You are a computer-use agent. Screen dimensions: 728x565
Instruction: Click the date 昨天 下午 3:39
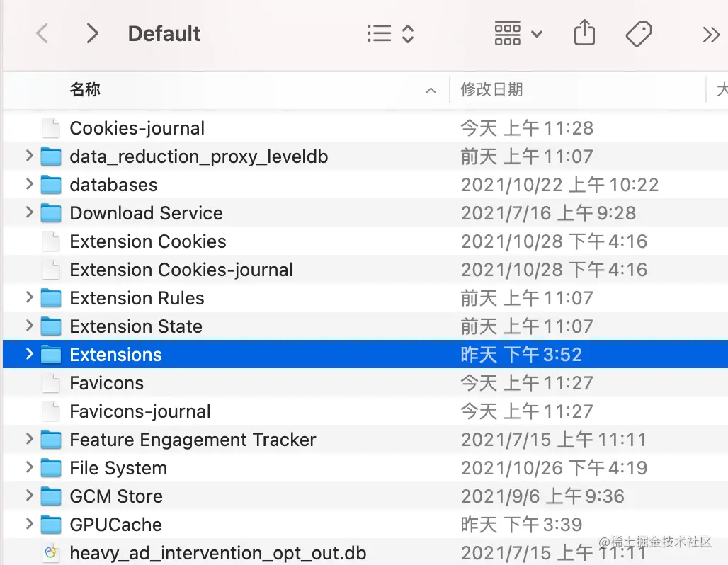(521, 525)
